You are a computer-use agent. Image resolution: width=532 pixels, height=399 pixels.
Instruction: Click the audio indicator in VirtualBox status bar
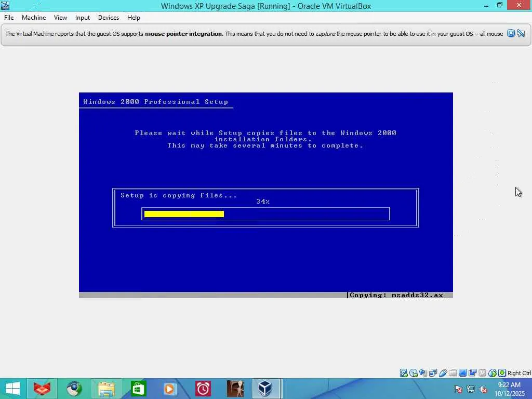pos(423,373)
